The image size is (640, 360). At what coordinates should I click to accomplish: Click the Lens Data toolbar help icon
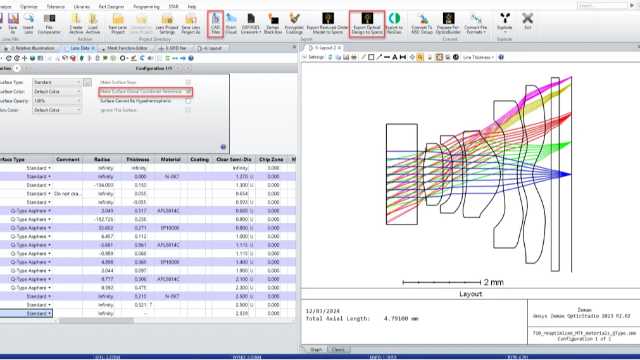click(x=191, y=58)
